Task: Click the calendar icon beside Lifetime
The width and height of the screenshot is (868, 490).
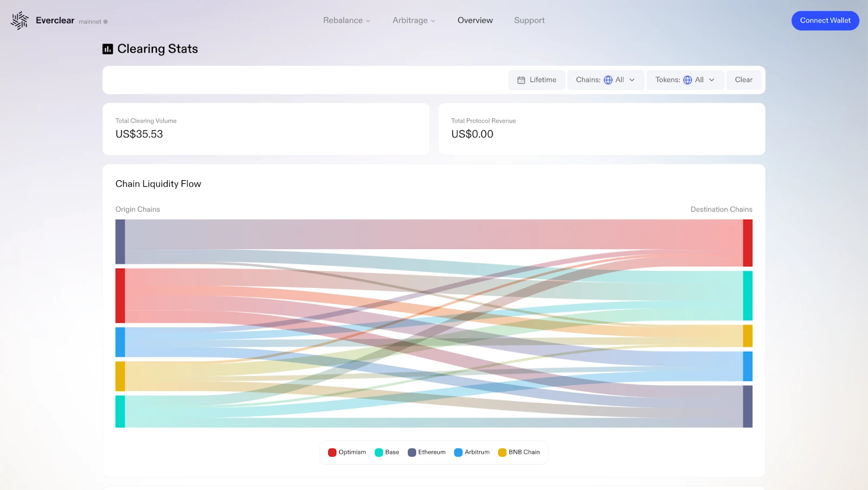Action: tap(521, 80)
